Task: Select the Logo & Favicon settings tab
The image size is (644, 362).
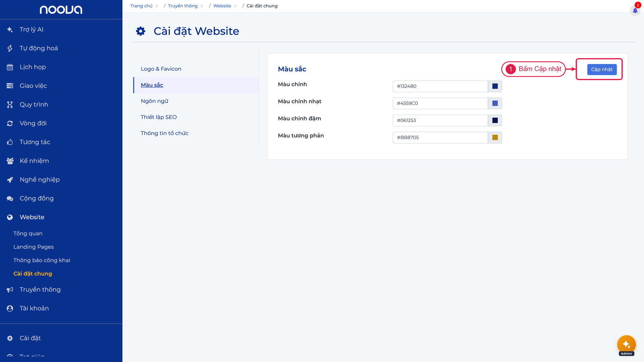Action: click(161, 69)
